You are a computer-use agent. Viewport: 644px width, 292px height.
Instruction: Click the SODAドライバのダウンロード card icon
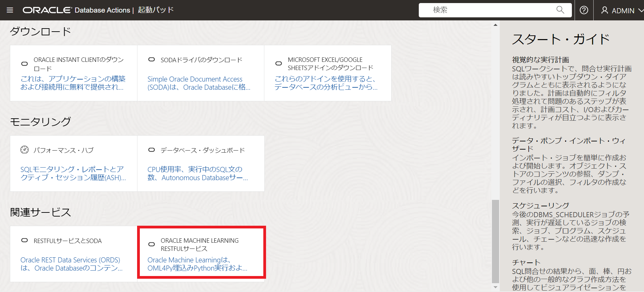(152, 59)
